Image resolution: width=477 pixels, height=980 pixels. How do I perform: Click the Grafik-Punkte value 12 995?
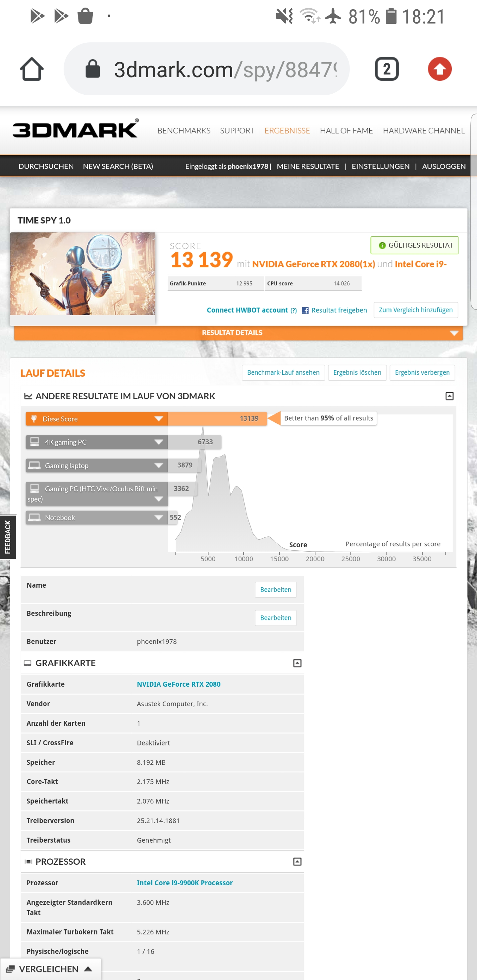pos(244,283)
